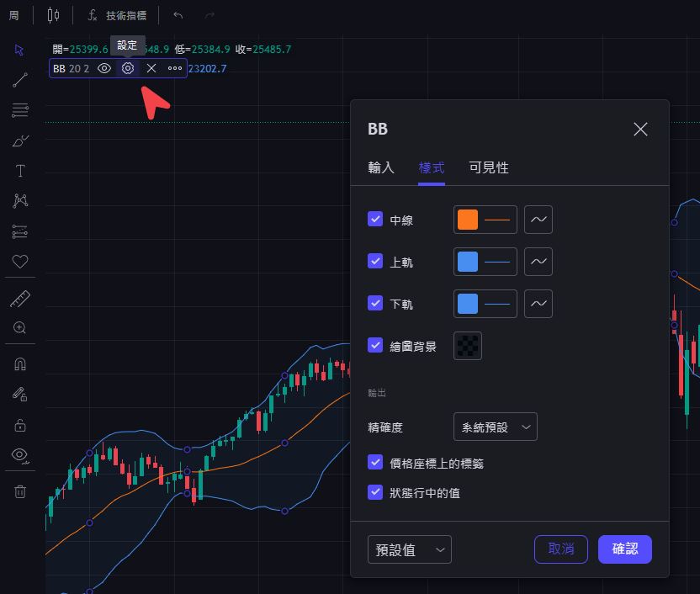Image resolution: width=700 pixels, height=594 pixels.
Task: Click the undo arrow in the toolbar
Action: tap(177, 14)
